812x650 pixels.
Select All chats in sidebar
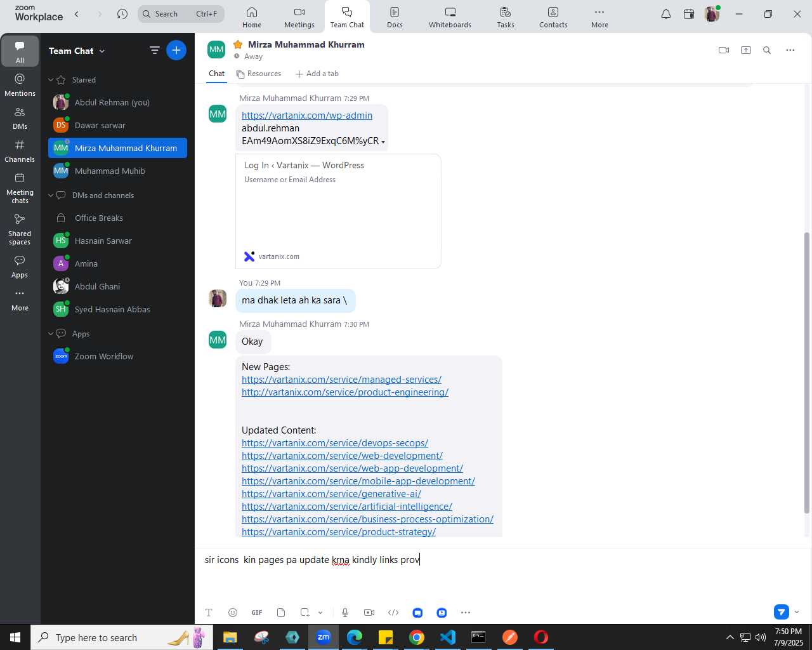point(20,51)
